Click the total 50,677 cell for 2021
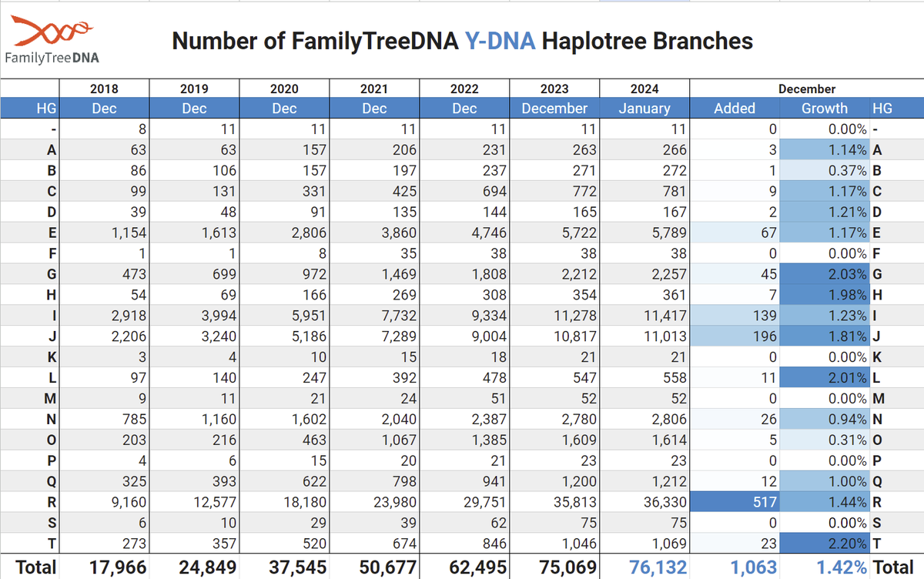 point(374,567)
